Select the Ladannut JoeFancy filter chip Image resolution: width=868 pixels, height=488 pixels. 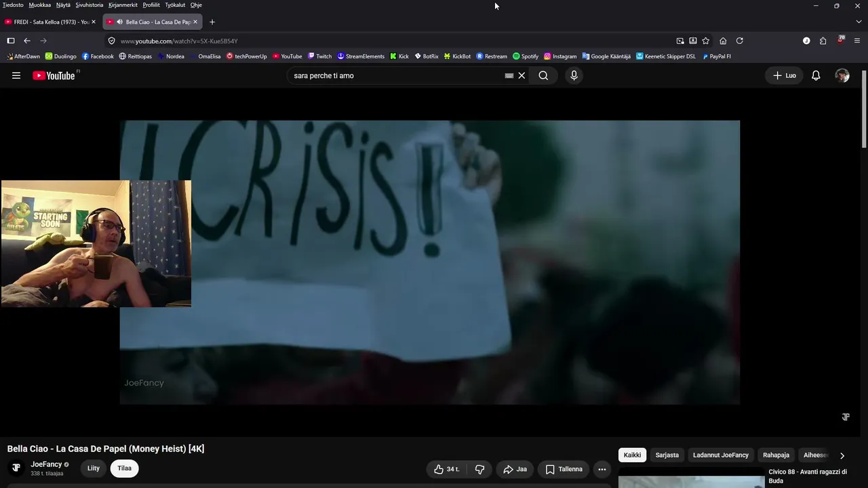pyautogui.click(x=721, y=455)
